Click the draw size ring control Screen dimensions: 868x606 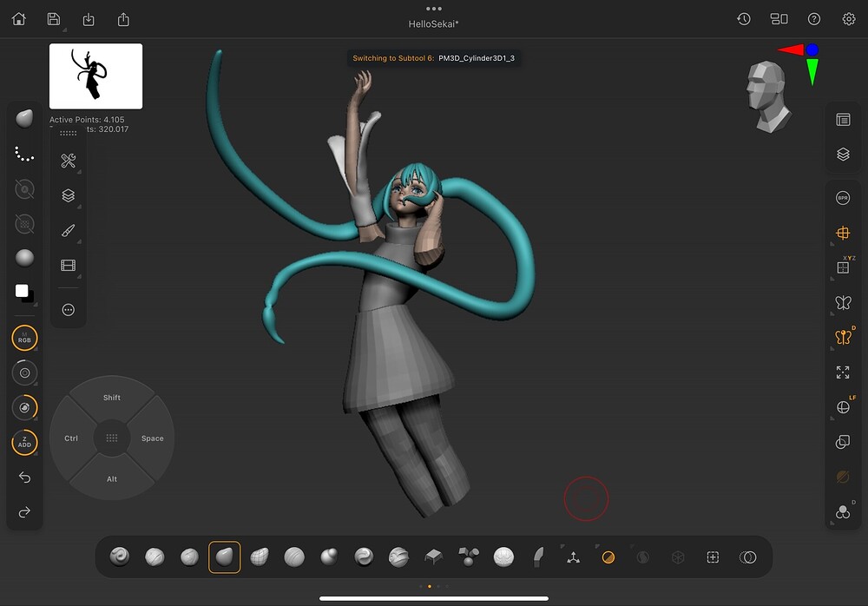click(24, 372)
